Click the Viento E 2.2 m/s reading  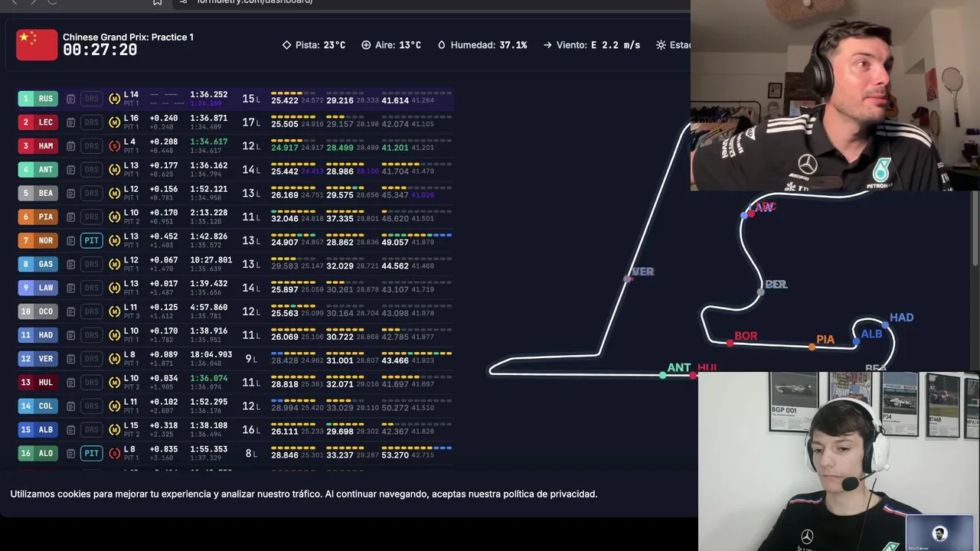(x=591, y=45)
